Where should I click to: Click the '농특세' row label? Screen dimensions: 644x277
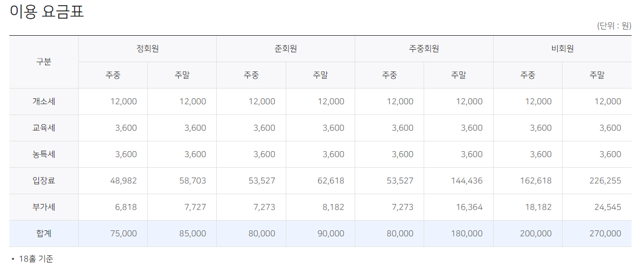(x=44, y=154)
